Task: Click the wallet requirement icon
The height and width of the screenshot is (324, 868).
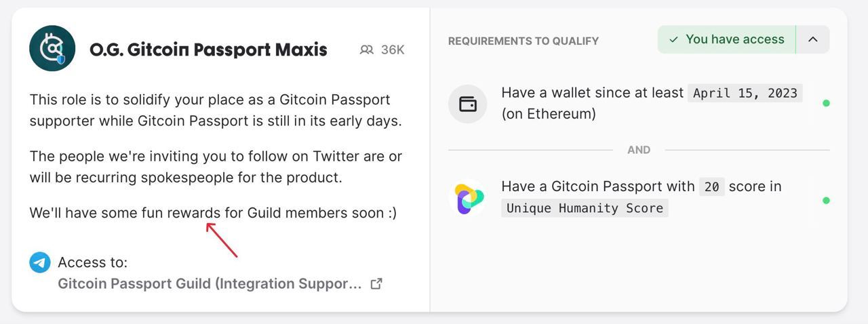Action: 468,104
